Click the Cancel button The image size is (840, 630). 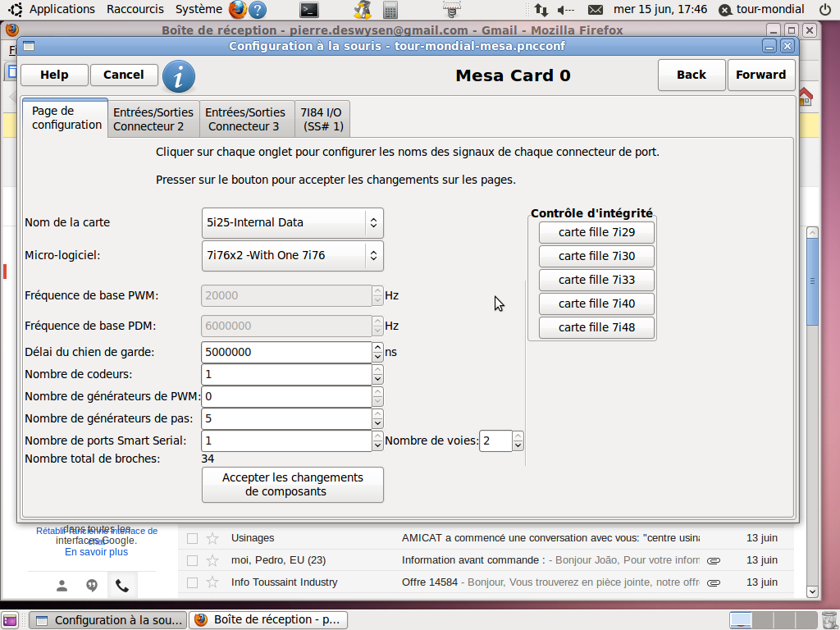(x=124, y=75)
